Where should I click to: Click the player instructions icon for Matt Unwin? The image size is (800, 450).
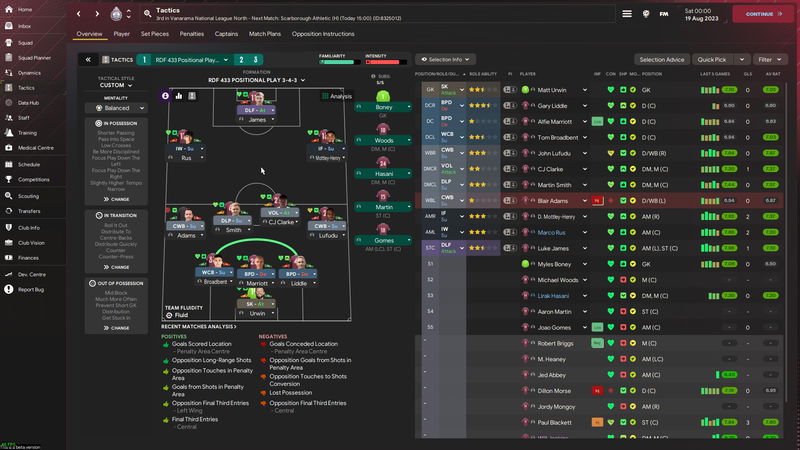coord(510,90)
